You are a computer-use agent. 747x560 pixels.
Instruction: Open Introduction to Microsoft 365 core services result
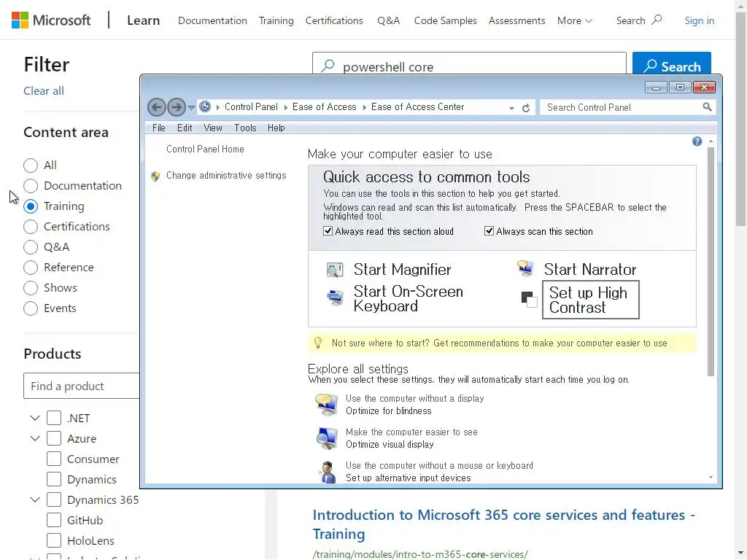pos(503,524)
